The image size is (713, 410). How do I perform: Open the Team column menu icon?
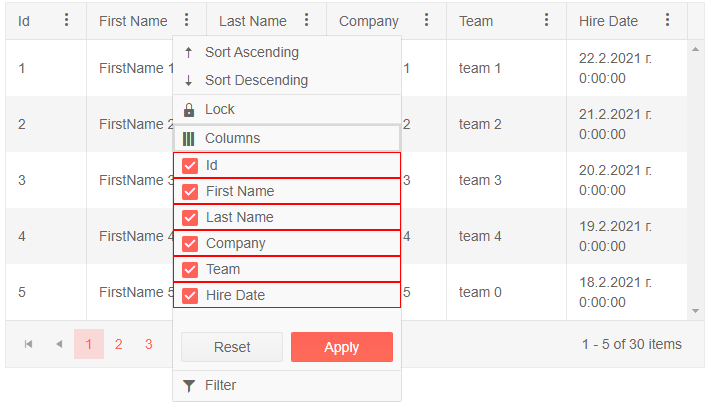(x=547, y=20)
